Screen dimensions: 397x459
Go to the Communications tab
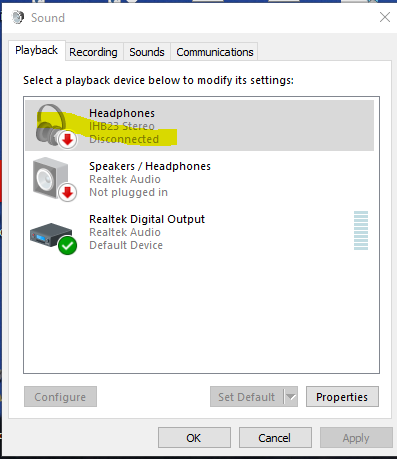point(215,52)
